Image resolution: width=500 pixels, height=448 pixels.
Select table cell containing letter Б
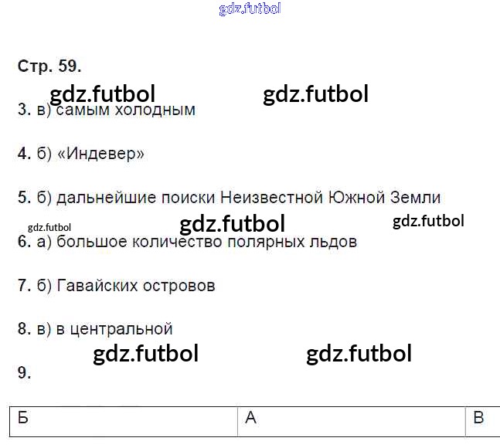pyautogui.click(x=124, y=419)
